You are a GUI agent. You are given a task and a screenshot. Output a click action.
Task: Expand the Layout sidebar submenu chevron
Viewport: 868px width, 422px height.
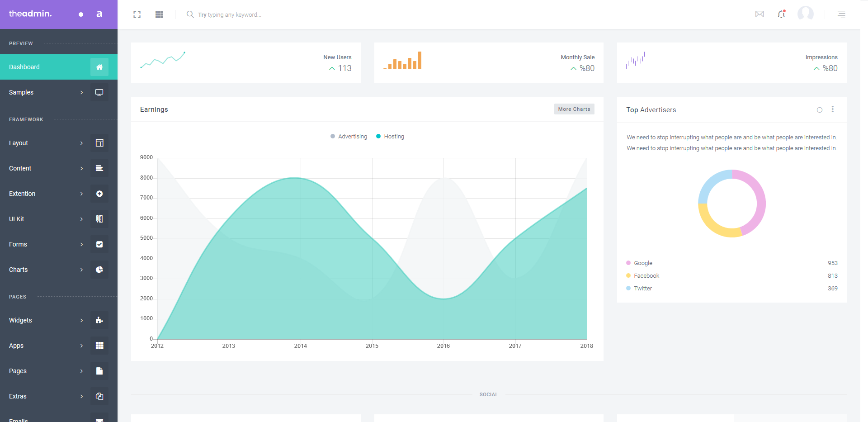coord(82,143)
